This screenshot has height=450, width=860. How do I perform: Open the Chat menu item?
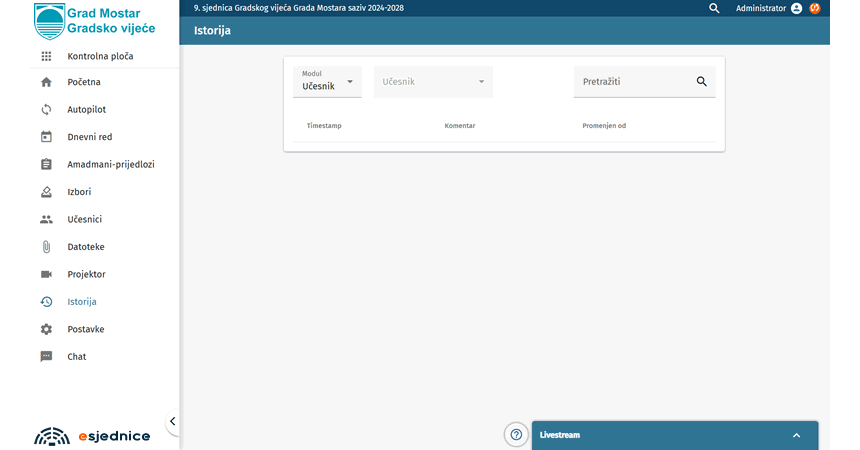(76, 357)
